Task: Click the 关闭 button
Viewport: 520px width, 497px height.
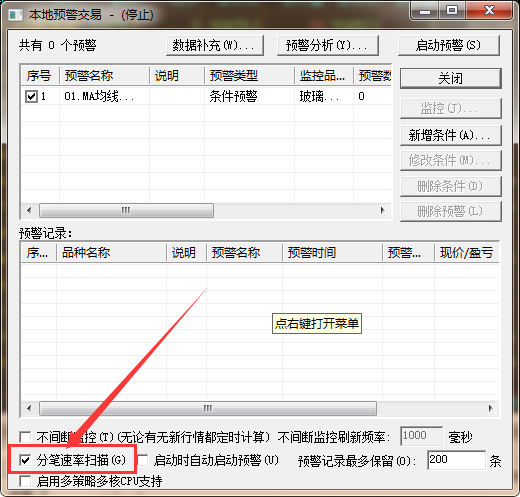Action: tap(451, 79)
